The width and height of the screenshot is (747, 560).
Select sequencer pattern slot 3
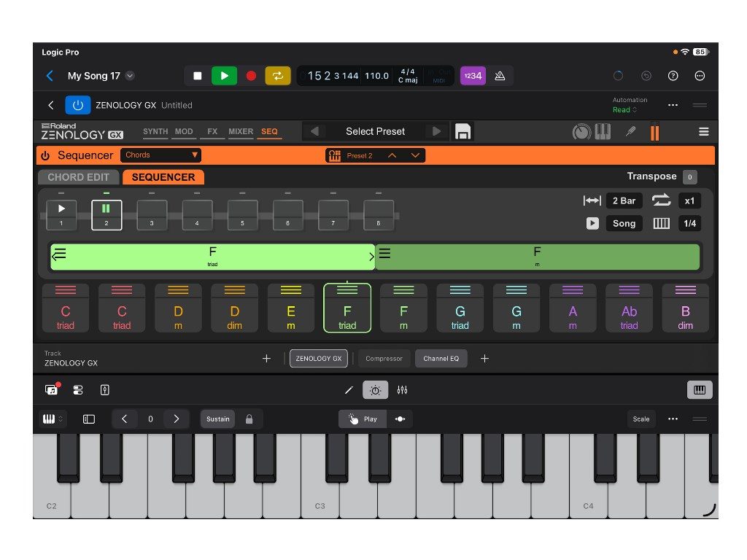tap(152, 215)
